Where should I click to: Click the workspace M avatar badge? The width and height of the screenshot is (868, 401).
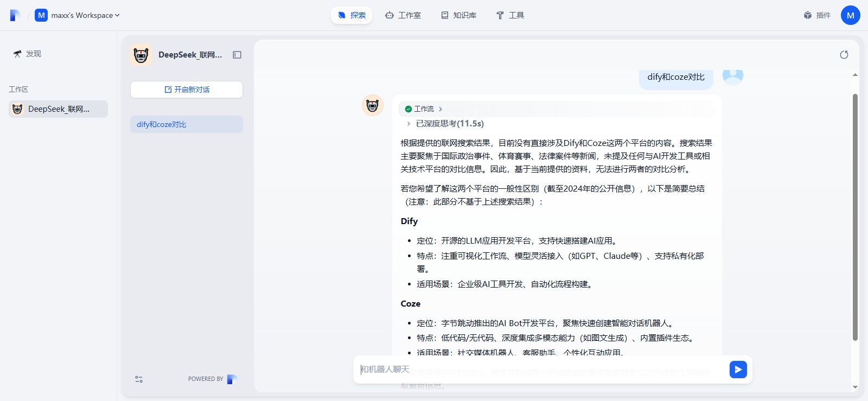click(x=41, y=15)
